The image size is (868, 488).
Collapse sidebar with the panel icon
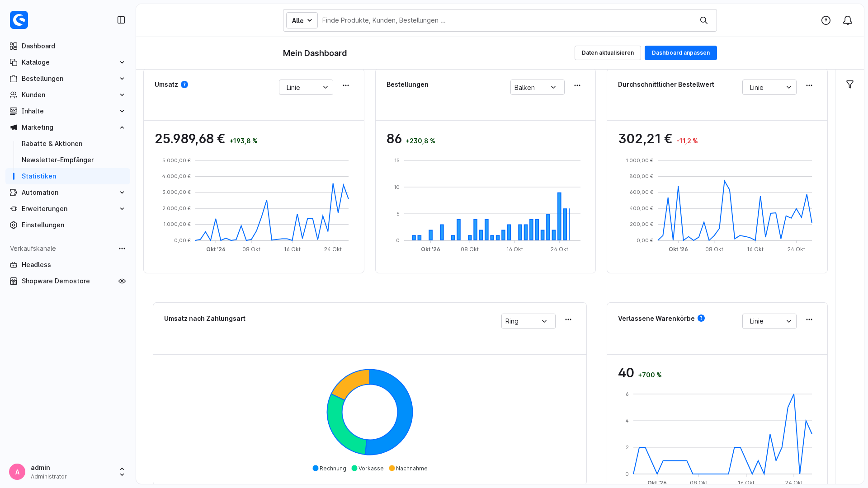121,20
